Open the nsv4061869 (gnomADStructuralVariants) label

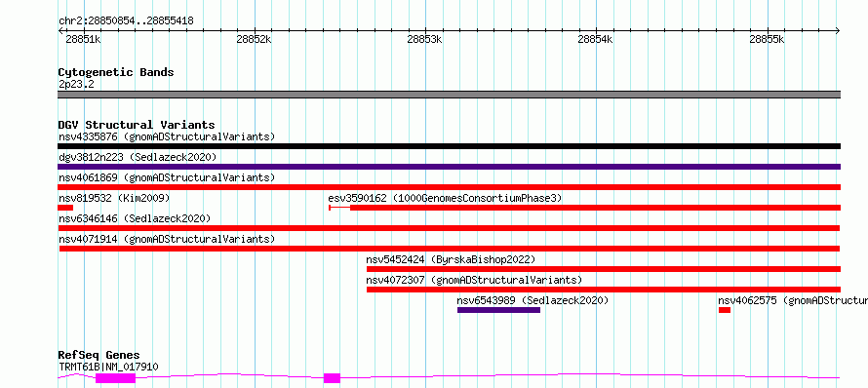click(167, 177)
